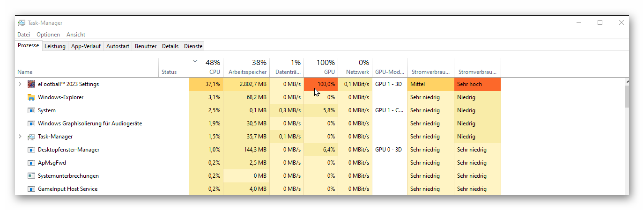Screen dimensions: 644x210
Task: Expand the eFootball 2023 Settings process group
Action: 20,84
